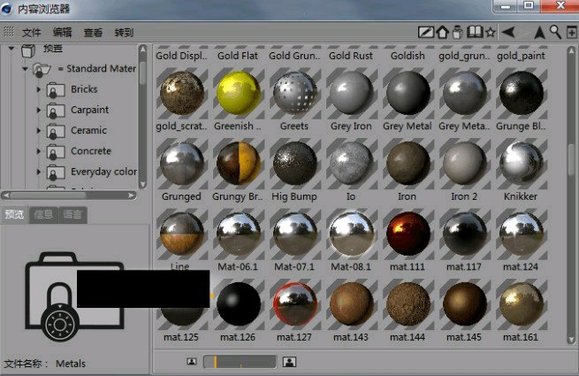
Task: Expand the Ceramic folder arrow
Action: (38, 130)
